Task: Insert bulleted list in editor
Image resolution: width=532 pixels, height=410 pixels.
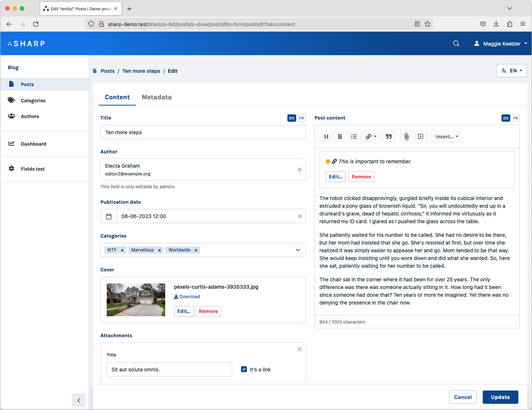Action: (354, 136)
